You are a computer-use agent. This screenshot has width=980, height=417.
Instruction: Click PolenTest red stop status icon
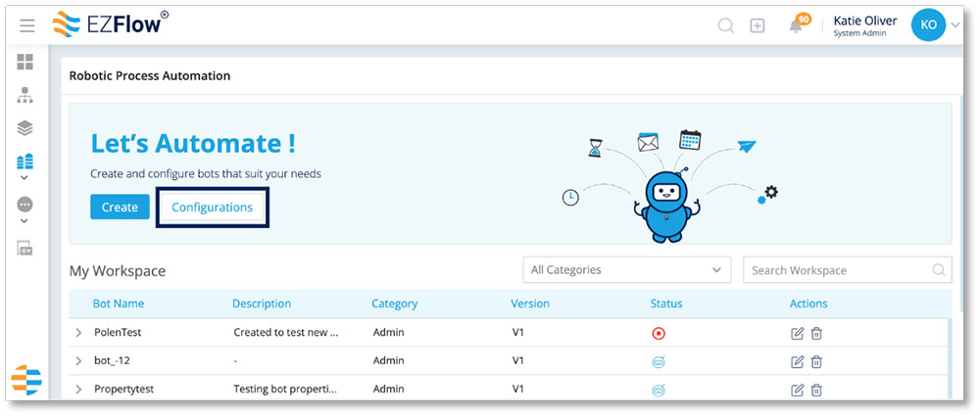pyautogui.click(x=659, y=334)
